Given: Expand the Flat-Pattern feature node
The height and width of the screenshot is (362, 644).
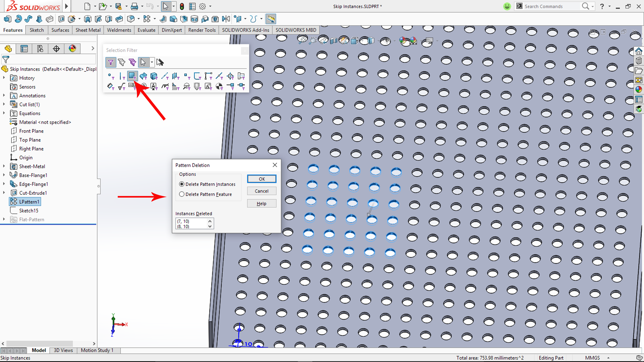Looking at the screenshot, I should [4, 219].
